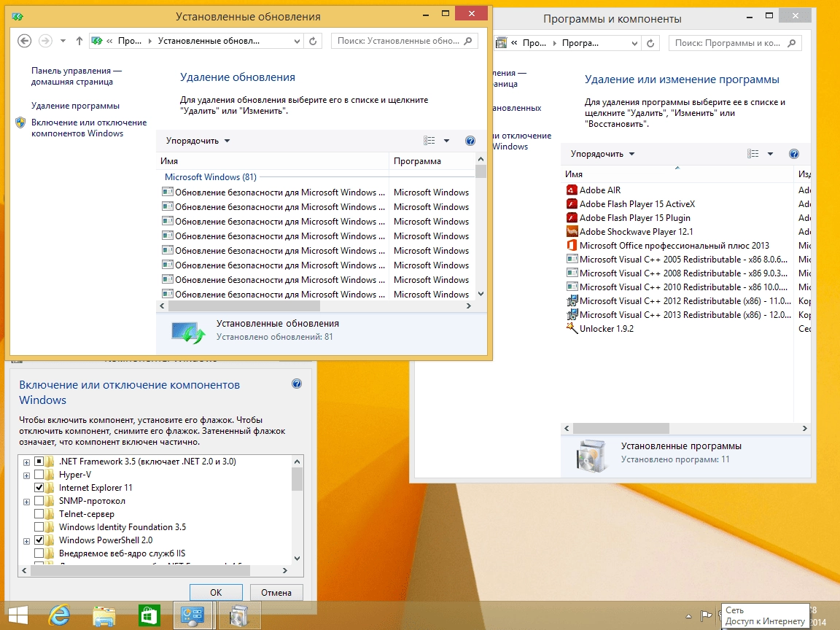Click the Action Center flag tray icon
840x630 pixels.
706,616
